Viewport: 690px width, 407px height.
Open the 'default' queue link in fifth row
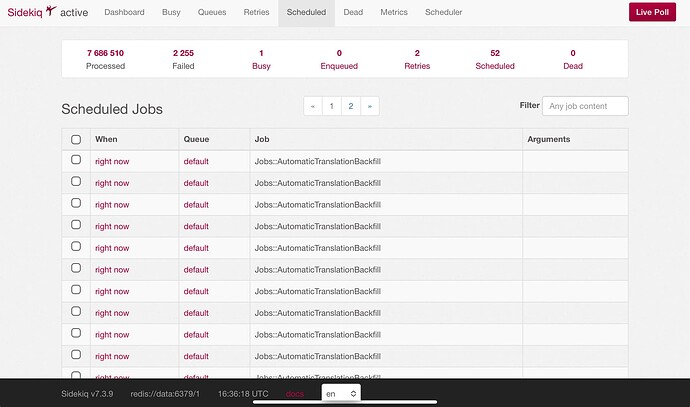[196, 248]
